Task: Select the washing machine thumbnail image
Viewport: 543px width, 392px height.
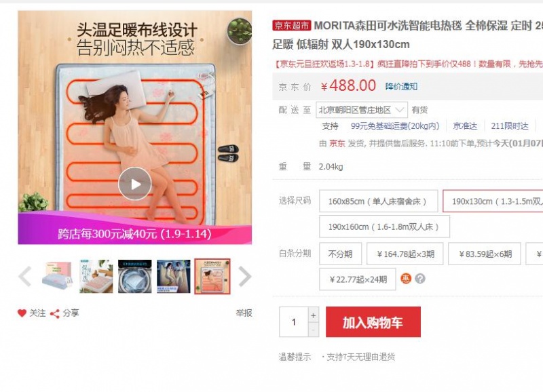Action: coord(134,276)
